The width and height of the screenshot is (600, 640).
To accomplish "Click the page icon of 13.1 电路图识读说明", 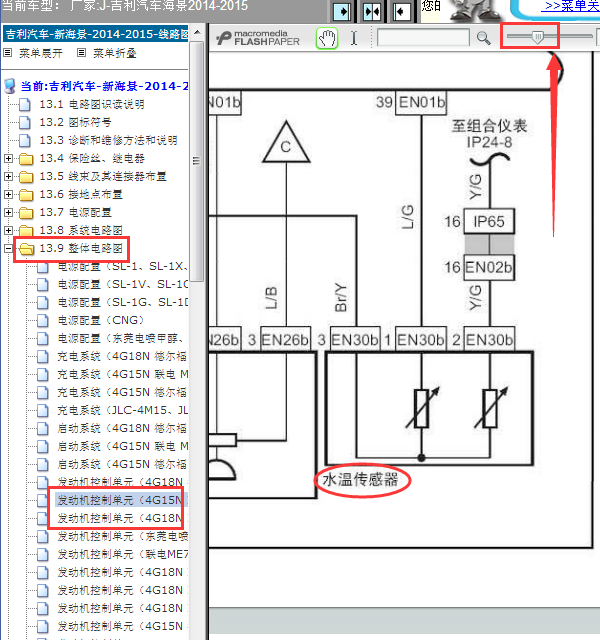I will [24, 104].
